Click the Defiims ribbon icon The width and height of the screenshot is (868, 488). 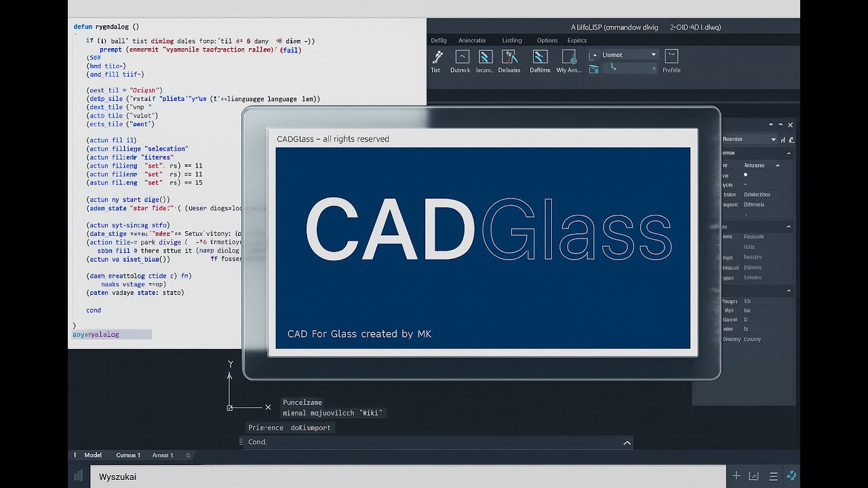coord(540,57)
